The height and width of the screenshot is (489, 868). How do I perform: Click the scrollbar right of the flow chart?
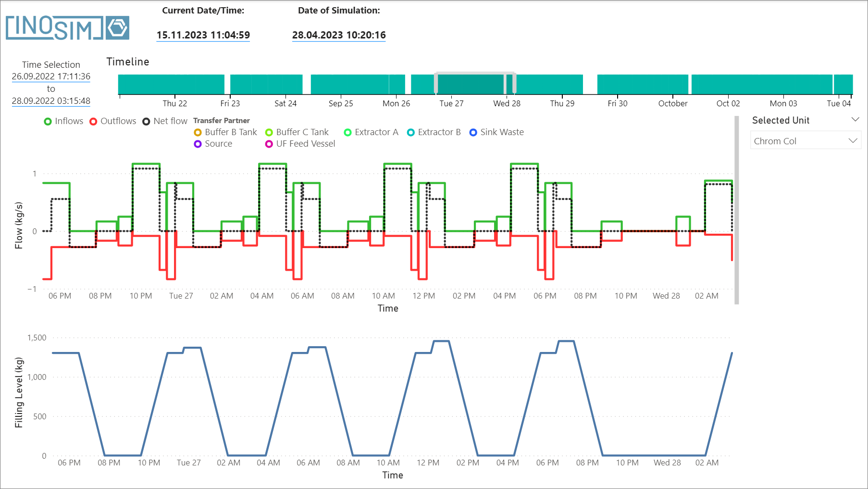736,209
